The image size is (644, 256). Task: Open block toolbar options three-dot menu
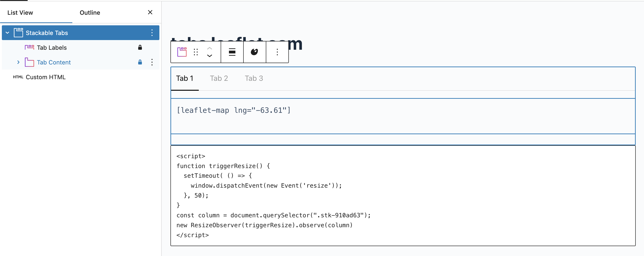(x=277, y=52)
